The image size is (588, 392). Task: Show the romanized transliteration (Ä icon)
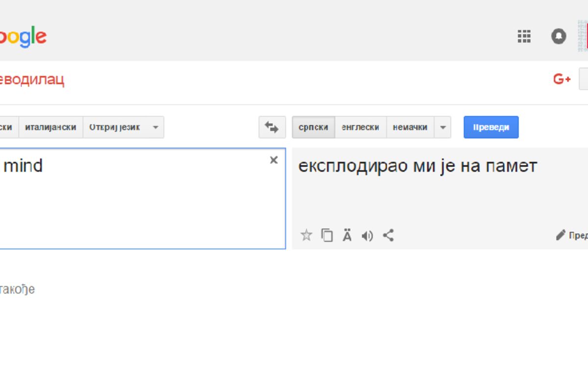pos(347,236)
